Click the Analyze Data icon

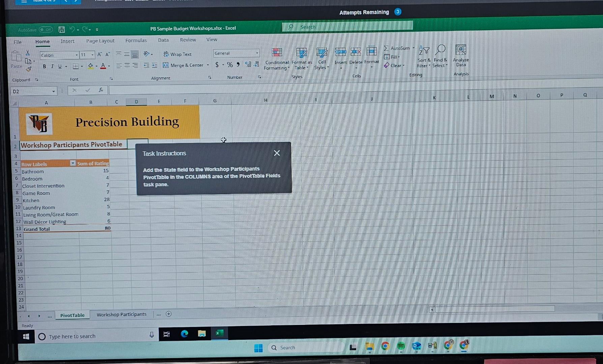pos(461,54)
